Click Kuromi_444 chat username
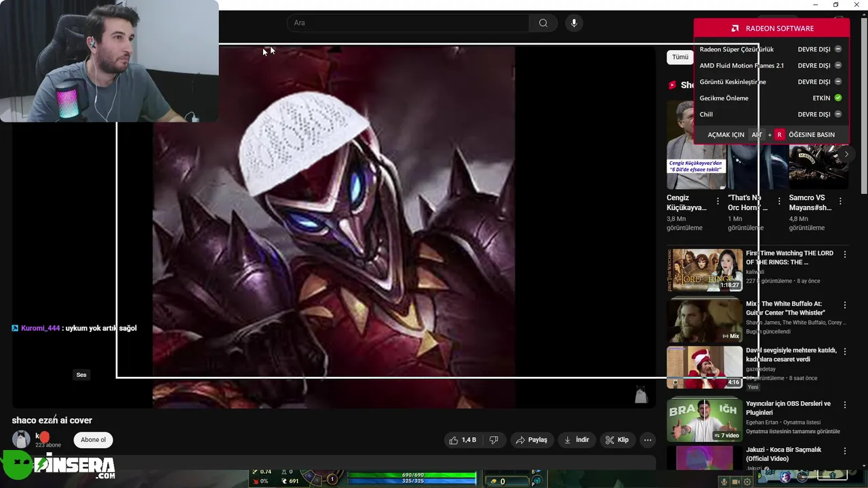 (41, 328)
